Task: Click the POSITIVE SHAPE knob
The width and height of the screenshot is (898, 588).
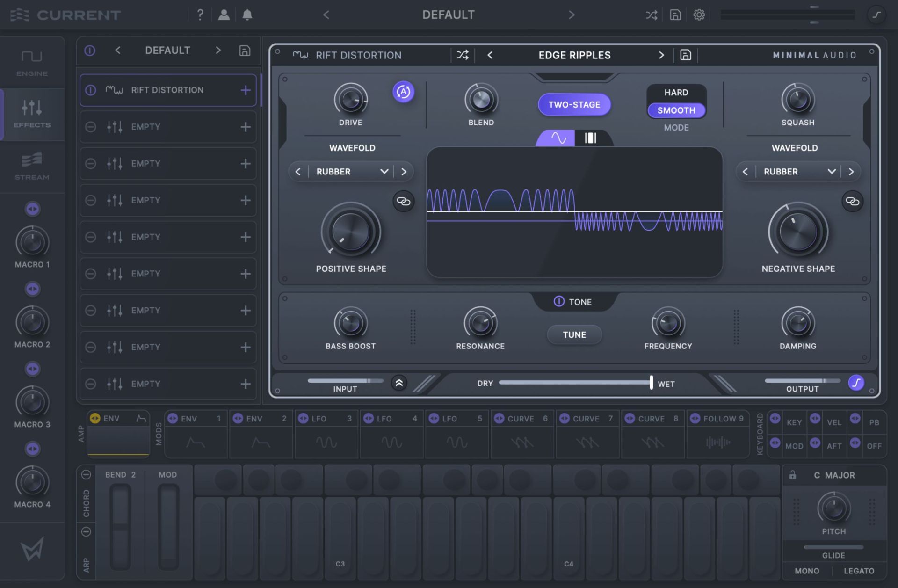Action: 351,232
